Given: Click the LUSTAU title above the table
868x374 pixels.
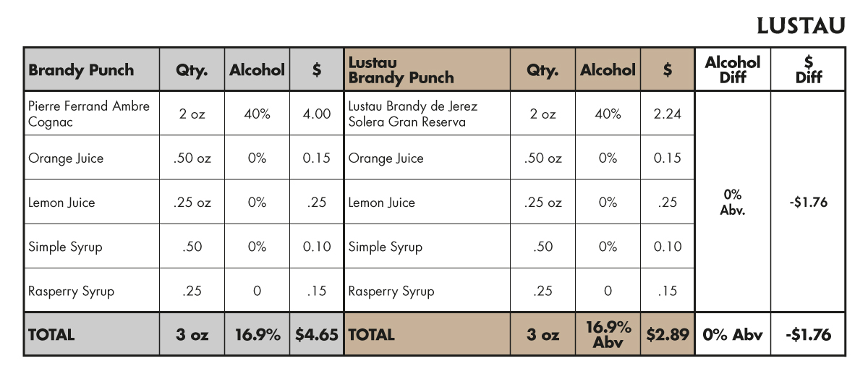Looking at the screenshot, I should point(801,26).
